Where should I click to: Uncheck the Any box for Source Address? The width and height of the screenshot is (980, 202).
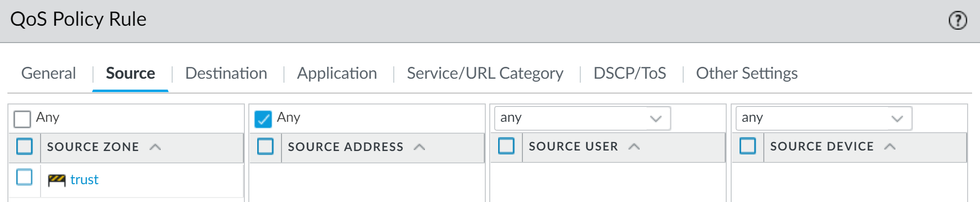(263, 119)
